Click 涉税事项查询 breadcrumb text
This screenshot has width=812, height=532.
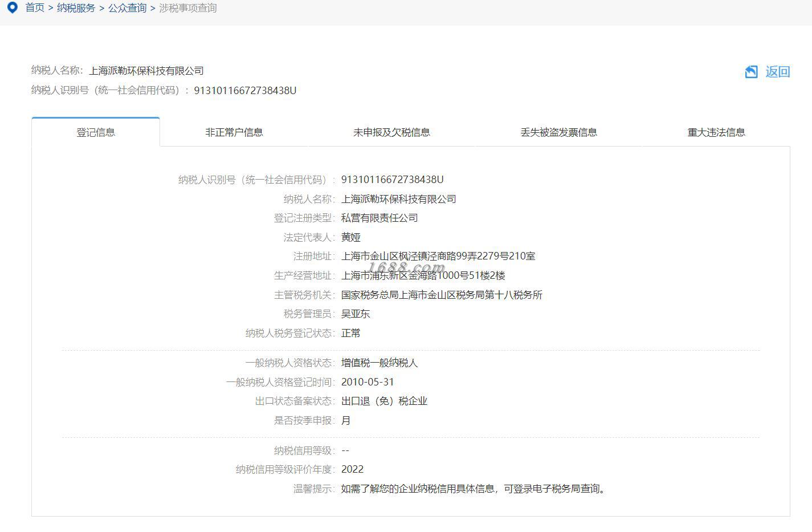click(x=187, y=8)
